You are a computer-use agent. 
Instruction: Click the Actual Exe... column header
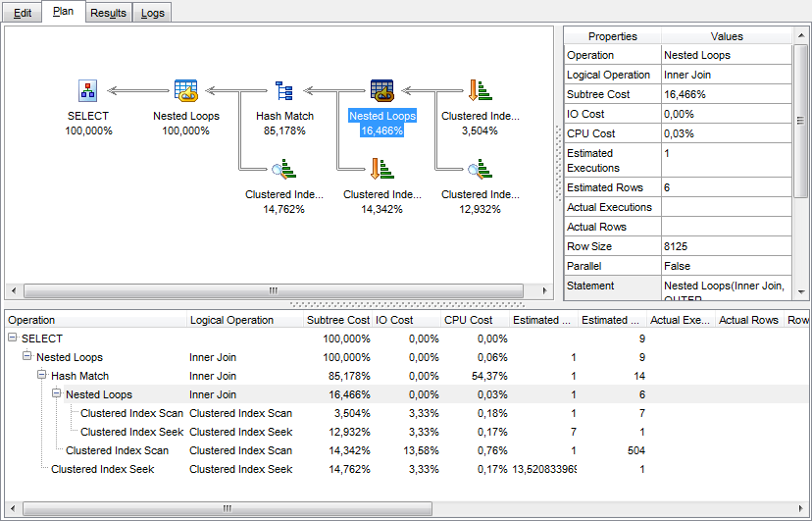coord(681,320)
